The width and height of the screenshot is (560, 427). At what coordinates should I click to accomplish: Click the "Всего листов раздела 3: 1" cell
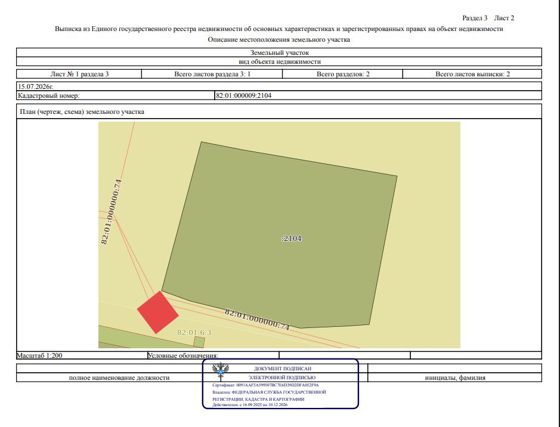[212, 74]
